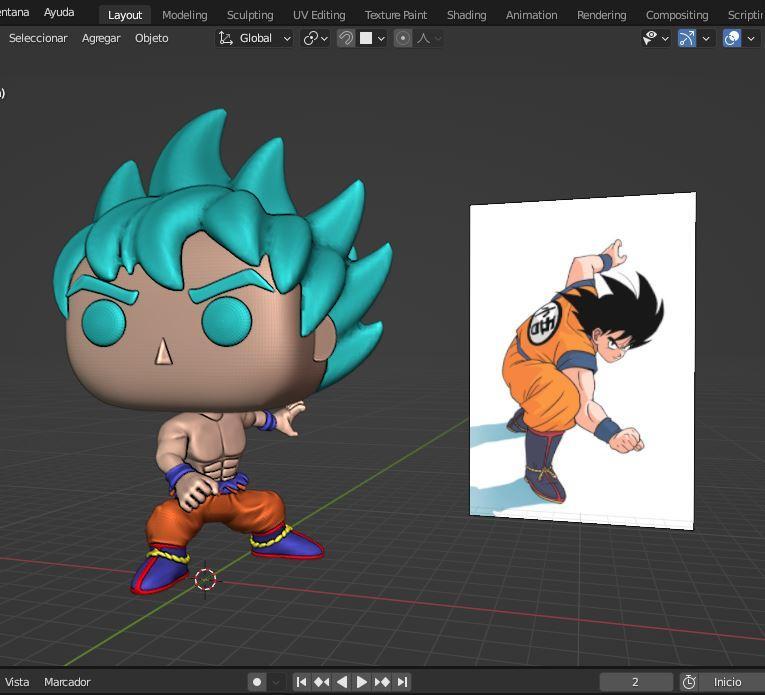The width and height of the screenshot is (765, 695).
Task: Open the Rendering workspace tab
Action: [602, 15]
